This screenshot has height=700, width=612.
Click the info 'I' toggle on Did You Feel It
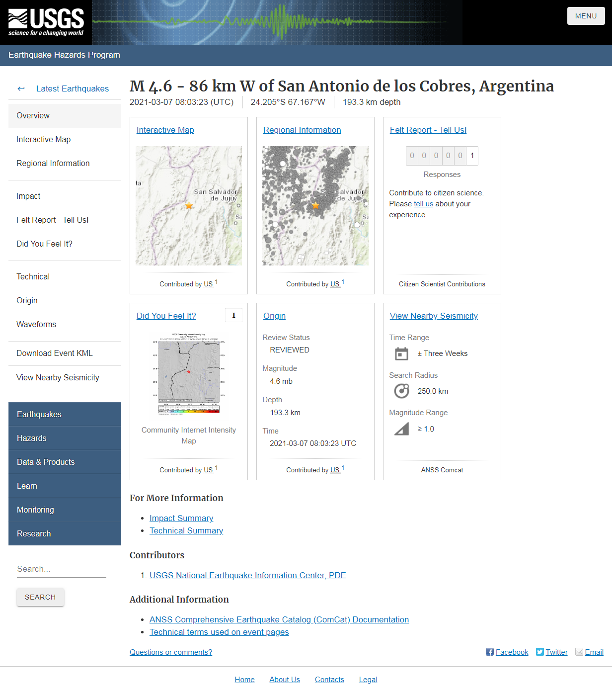coord(233,315)
